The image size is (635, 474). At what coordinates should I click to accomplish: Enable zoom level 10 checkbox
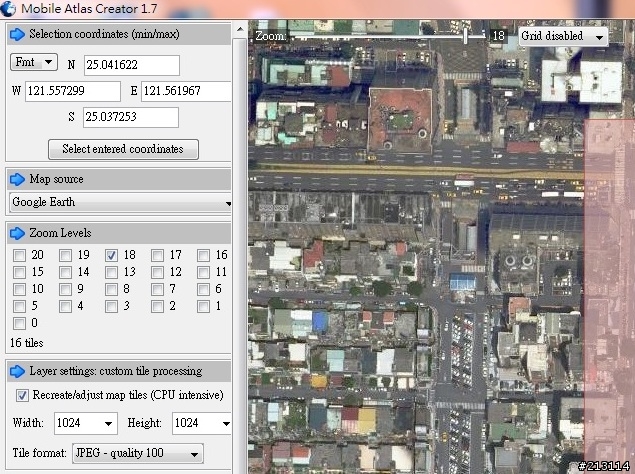[19, 289]
